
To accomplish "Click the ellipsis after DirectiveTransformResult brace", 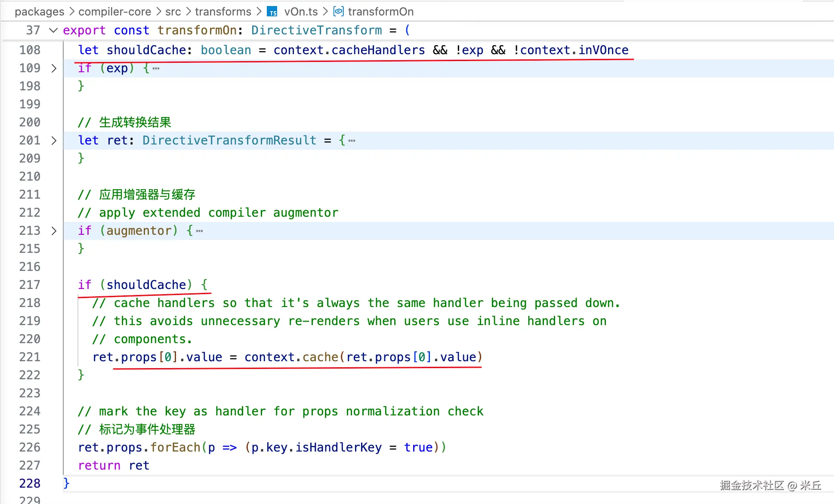I will 352,141.
